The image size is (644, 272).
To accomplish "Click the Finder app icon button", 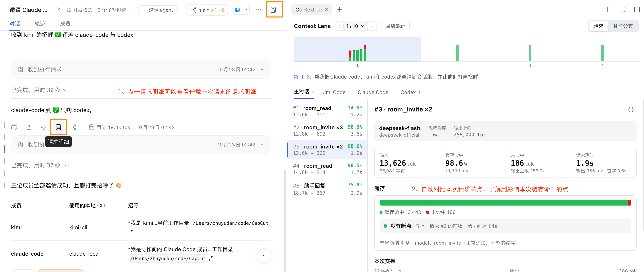I will (237, 10).
